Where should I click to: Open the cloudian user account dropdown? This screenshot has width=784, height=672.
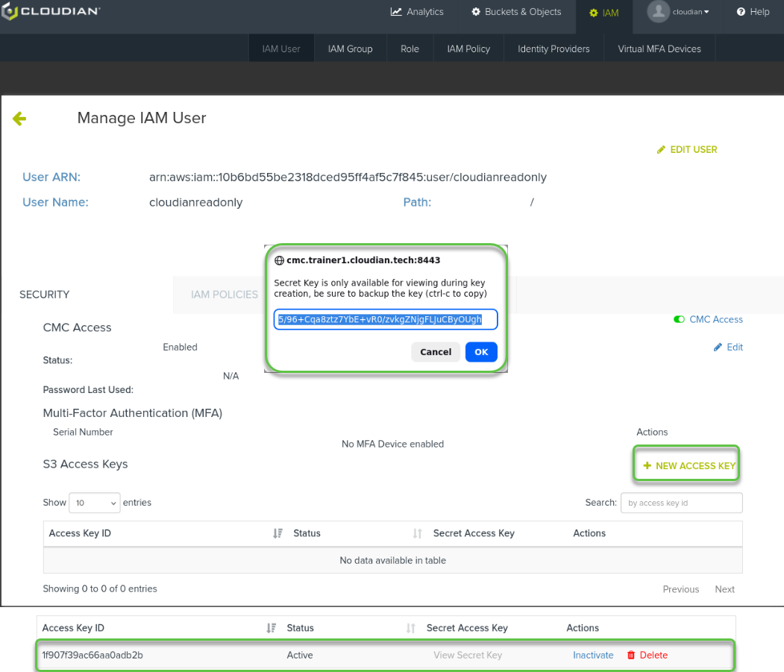pyautogui.click(x=679, y=12)
